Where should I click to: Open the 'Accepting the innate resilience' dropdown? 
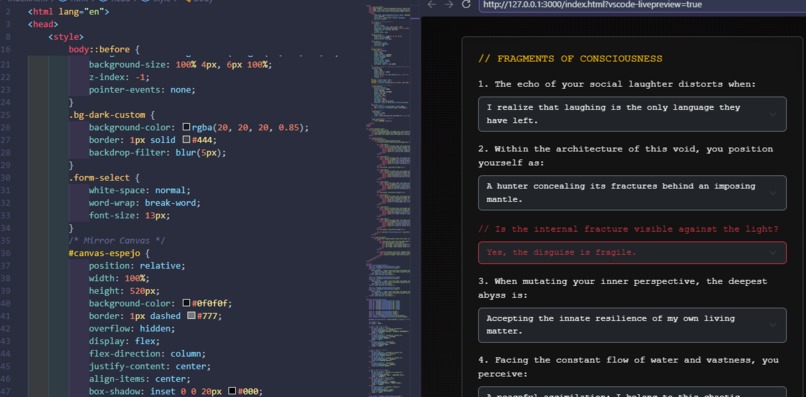(x=632, y=325)
